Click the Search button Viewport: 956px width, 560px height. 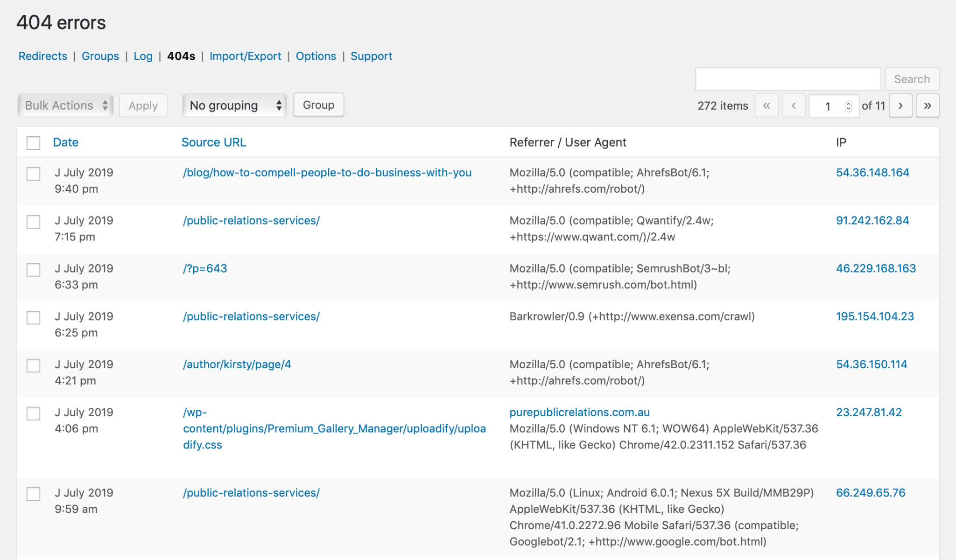(x=911, y=79)
